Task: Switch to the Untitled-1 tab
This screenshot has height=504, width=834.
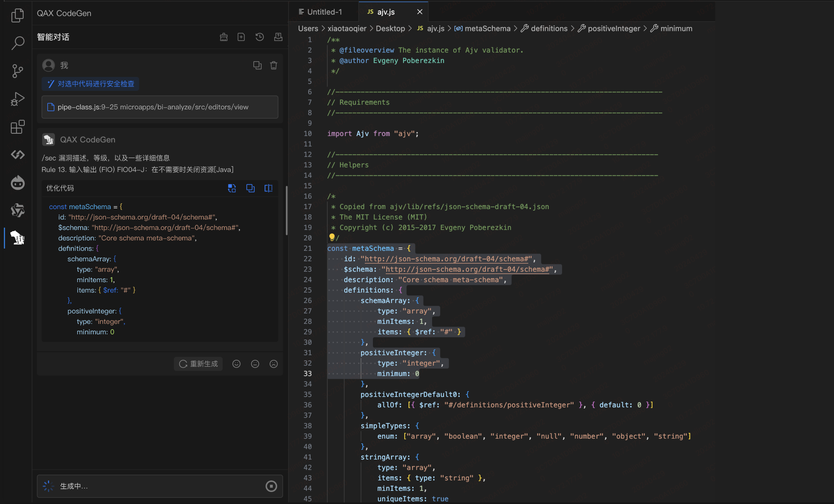Action: 324,12
